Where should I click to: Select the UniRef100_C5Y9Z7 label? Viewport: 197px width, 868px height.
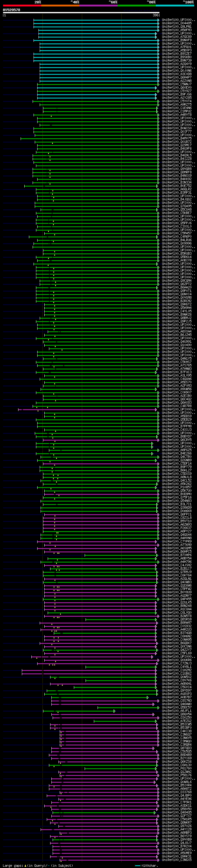[x=177, y=91]
